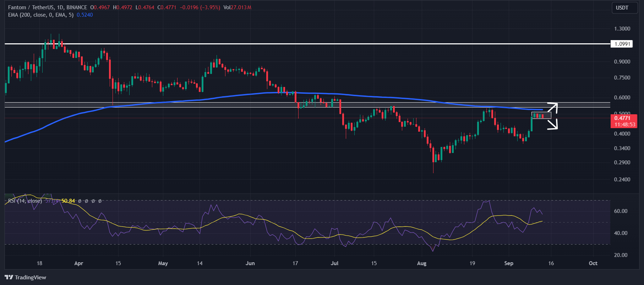
Task: Select the RSI (14, close) indicator legend
Action: pos(25,201)
